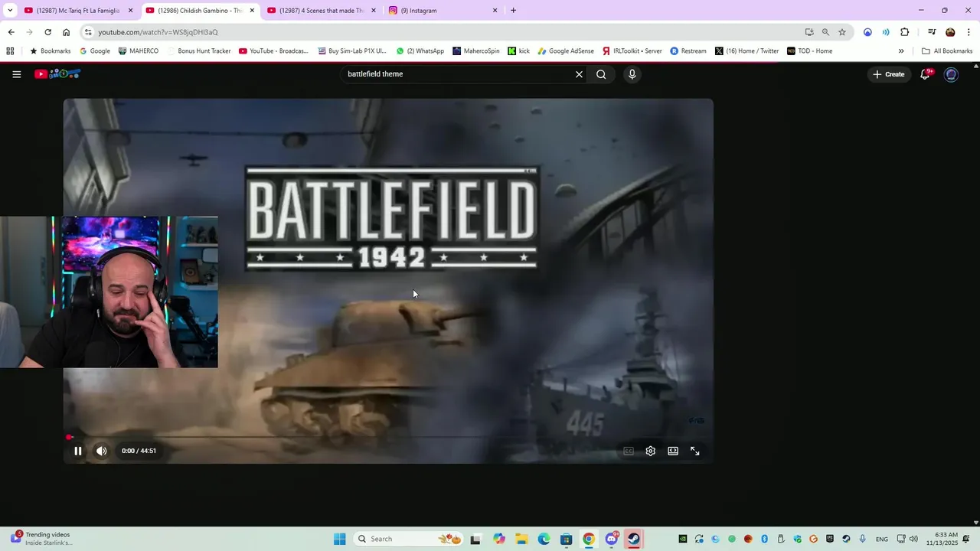This screenshot has width=980, height=551.
Task: Open the YouTube hamburger guide menu
Action: [16, 74]
